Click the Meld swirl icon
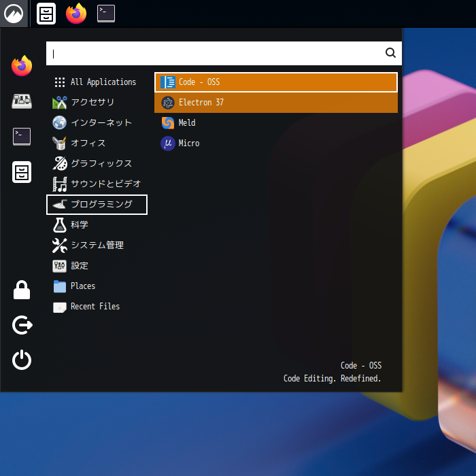This screenshot has width=476, height=476. (x=168, y=123)
